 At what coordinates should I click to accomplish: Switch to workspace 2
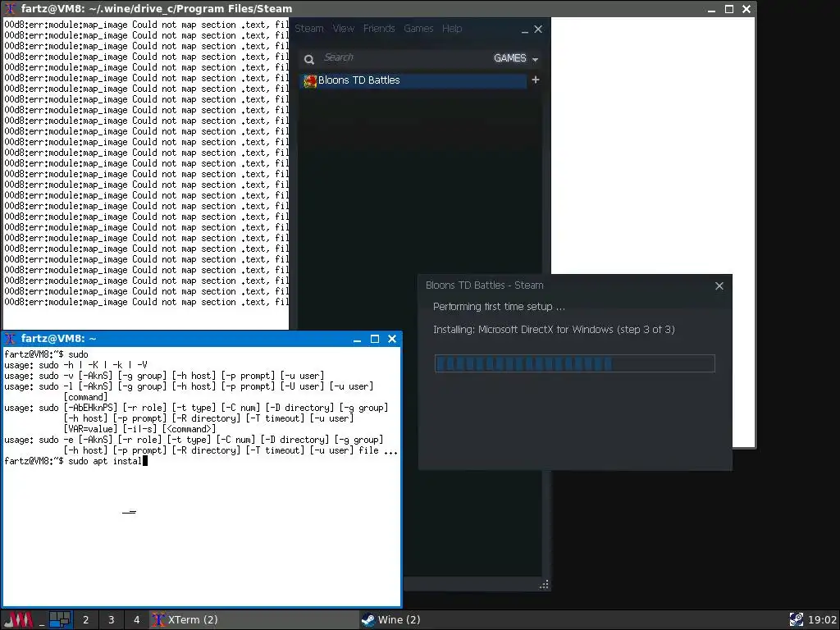click(x=85, y=620)
